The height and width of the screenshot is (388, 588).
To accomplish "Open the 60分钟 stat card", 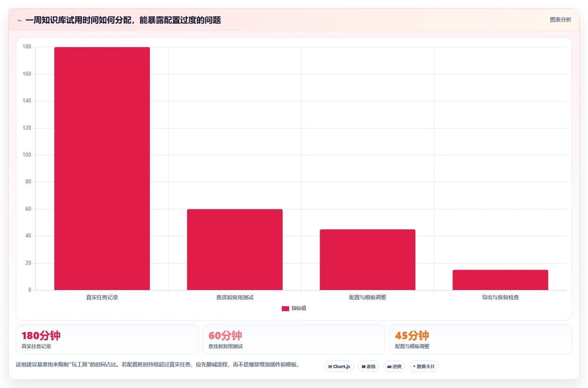I will (294, 340).
